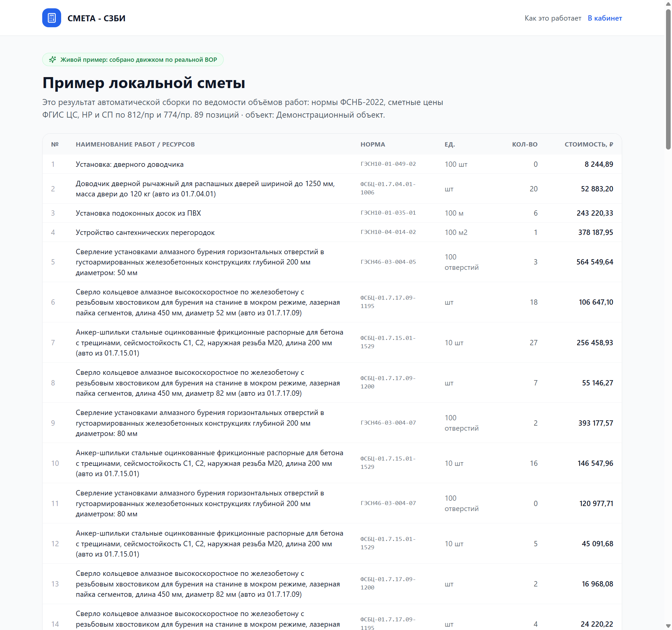Click the 'Пример локальной сметы' heading
Image resolution: width=672 pixels, height=630 pixels.
click(x=144, y=83)
